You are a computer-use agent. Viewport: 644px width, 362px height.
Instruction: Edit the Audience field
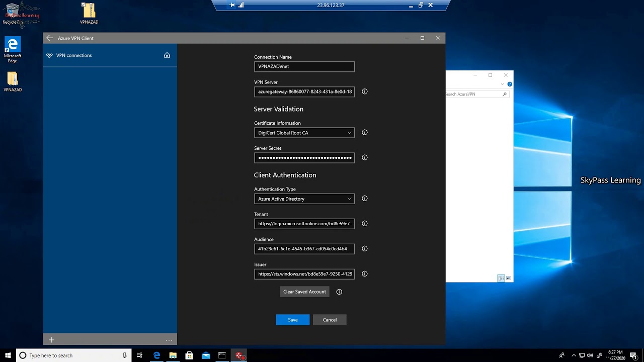[304, 249]
